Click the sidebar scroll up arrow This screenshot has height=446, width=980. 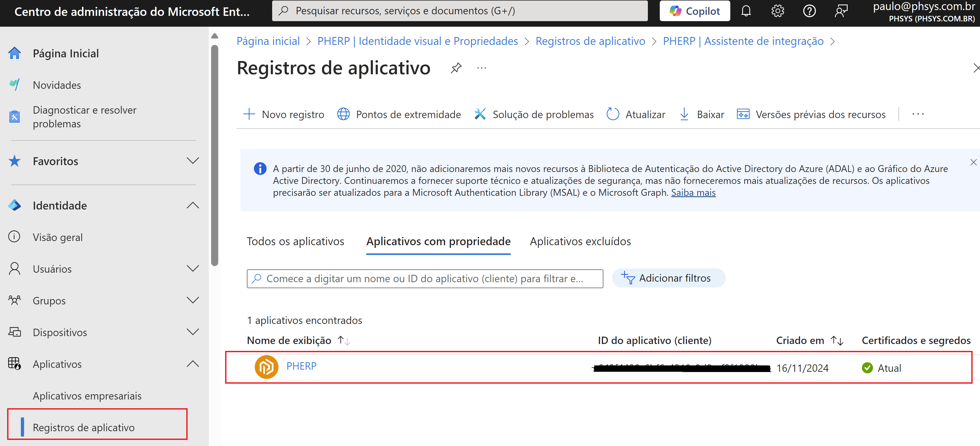pyautogui.click(x=215, y=36)
